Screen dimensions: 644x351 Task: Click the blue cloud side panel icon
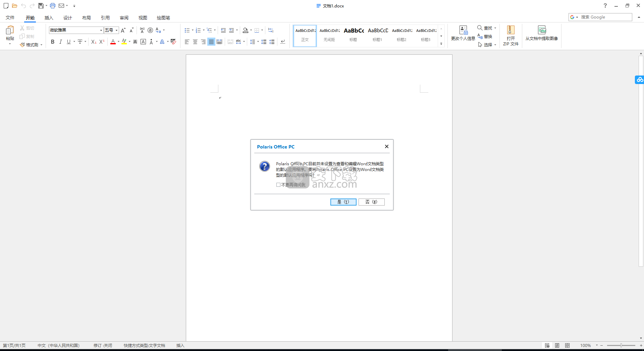point(640,80)
